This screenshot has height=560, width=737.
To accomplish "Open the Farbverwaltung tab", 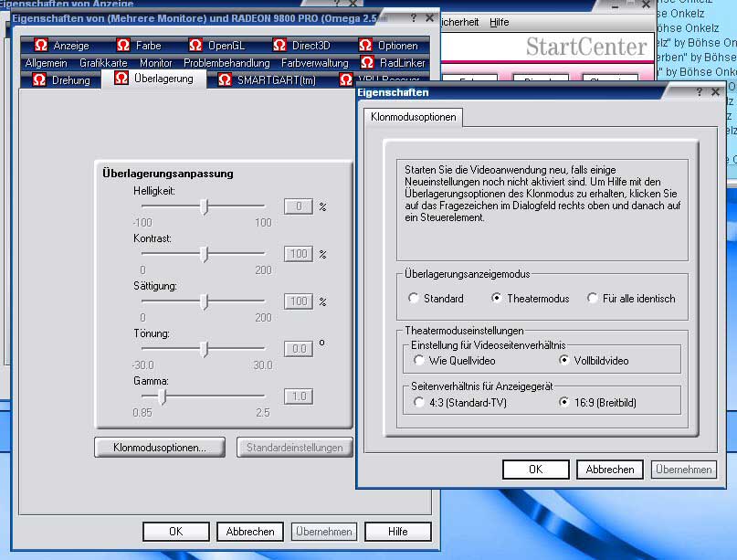I will tap(315, 63).
